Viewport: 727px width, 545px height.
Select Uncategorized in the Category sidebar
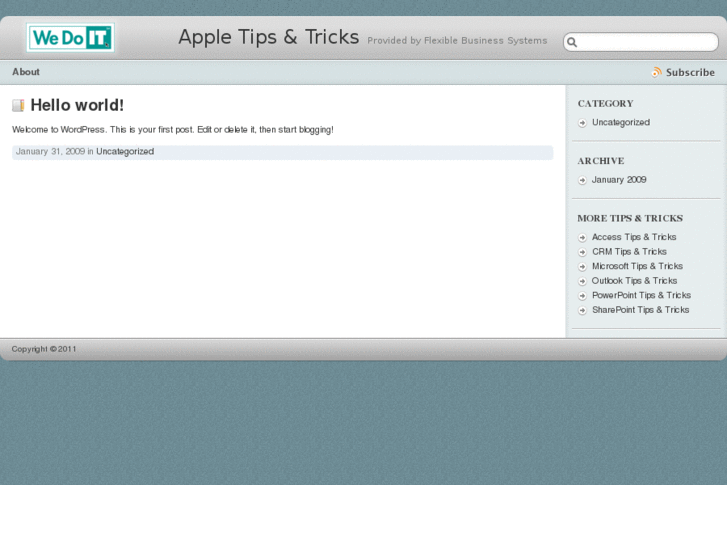pyautogui.click(x=621, y=122)
